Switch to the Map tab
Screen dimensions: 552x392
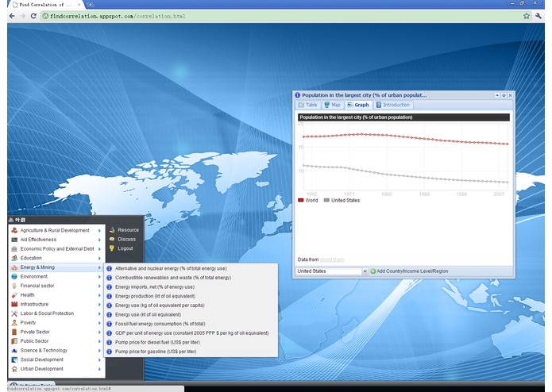pos(332,105)
